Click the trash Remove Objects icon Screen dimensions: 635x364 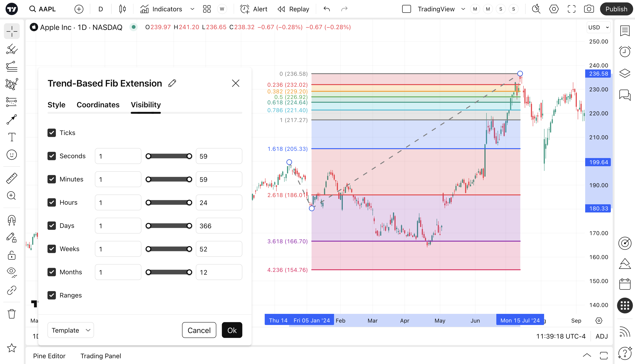12,314
